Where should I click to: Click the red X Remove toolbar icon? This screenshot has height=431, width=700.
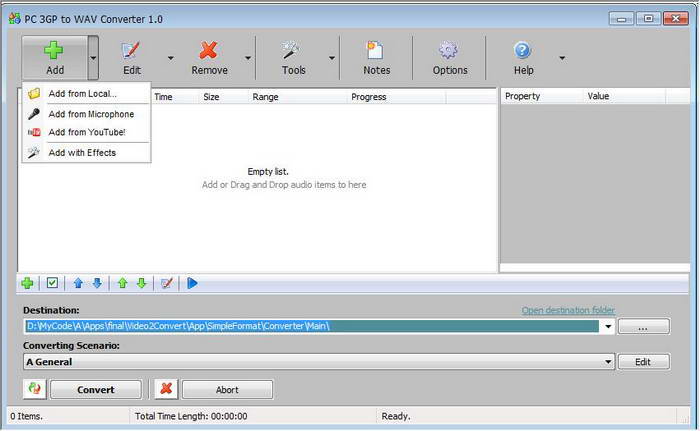(208, 50)
